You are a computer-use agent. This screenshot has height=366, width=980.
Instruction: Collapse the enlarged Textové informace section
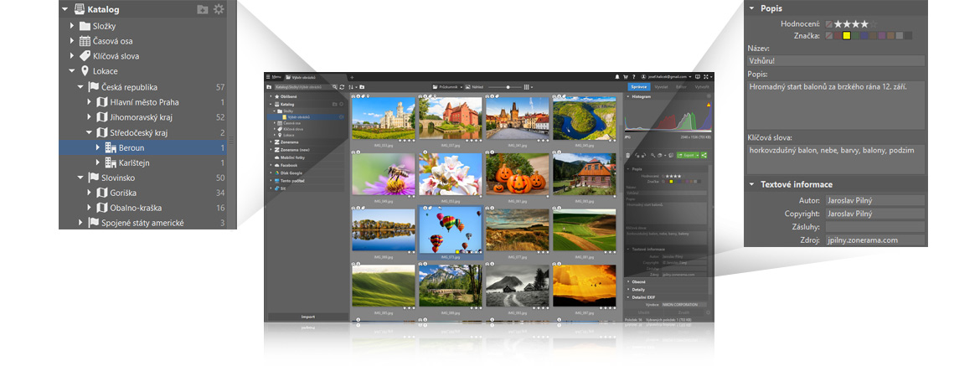coord(751,184)
